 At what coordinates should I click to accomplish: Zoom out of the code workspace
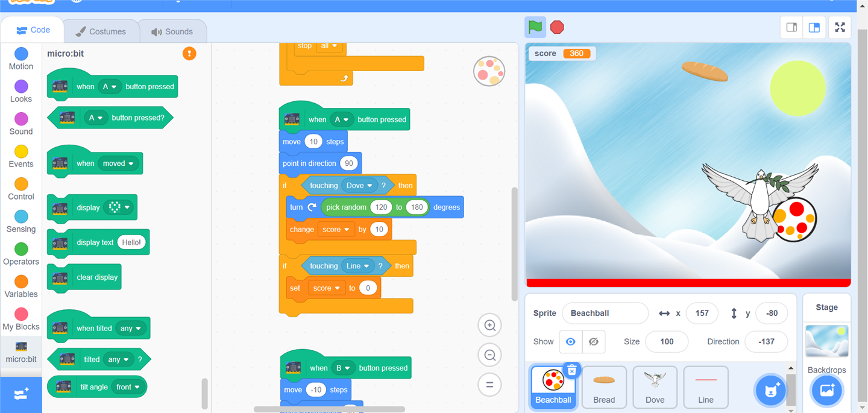[489, 355]
